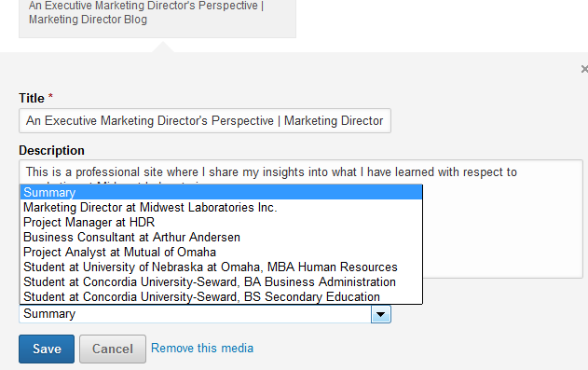Screen dimensions: 588x370
Task: Click the Remove this media link
Action: tap(202, 349)
